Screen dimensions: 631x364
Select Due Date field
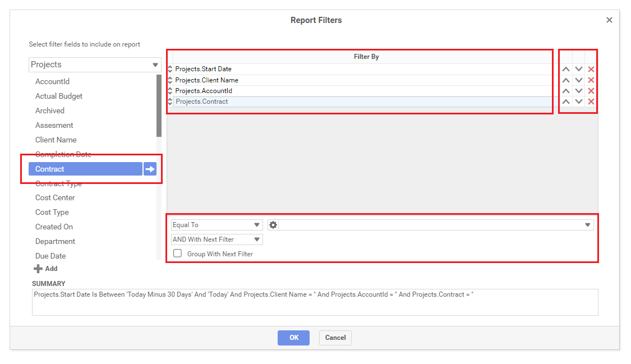(50, 256)
